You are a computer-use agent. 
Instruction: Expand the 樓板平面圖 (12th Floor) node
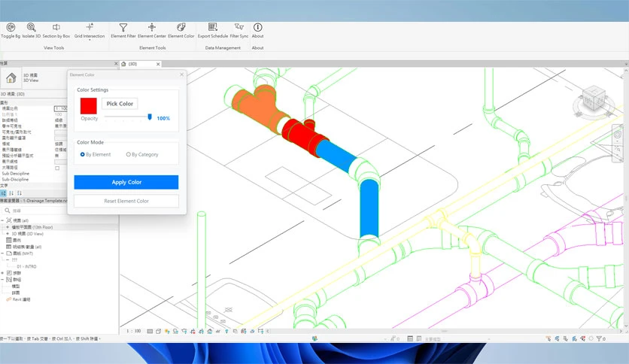click(8, 227)
